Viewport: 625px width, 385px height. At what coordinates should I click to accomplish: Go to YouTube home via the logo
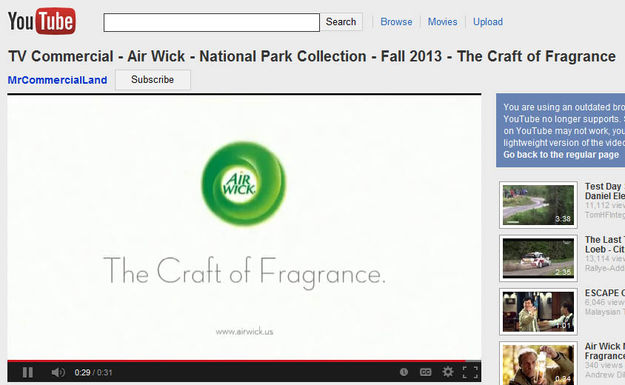(42, 21)
